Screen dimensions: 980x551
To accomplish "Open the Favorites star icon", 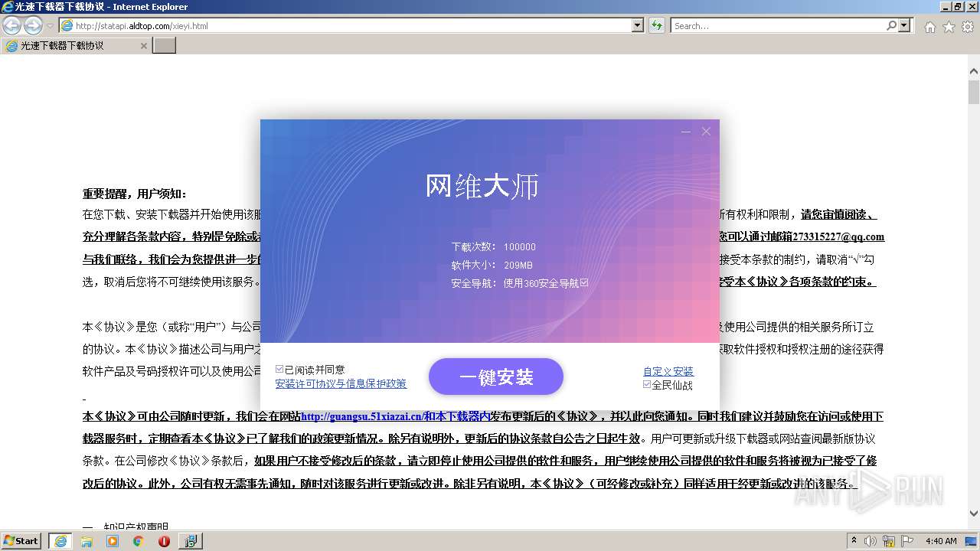I will [x=949, y=27].
